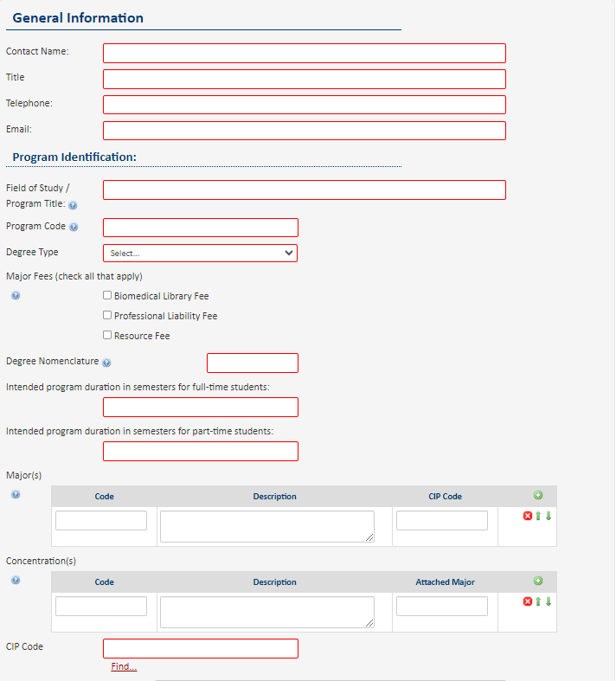
Task: Check the Biomedical Library Fee box
Action: (107, 295)
